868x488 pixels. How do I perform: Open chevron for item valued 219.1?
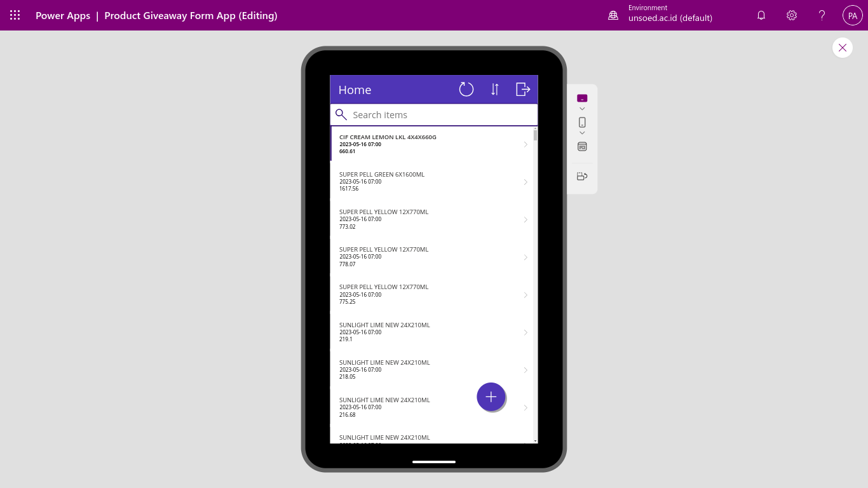click(x=526, y=332)
